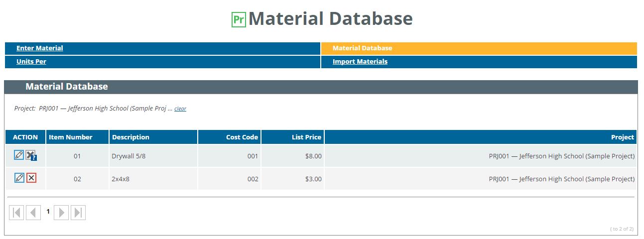Go to next page arrow
The image size is (644, 239).
click(x=61, y=213)
